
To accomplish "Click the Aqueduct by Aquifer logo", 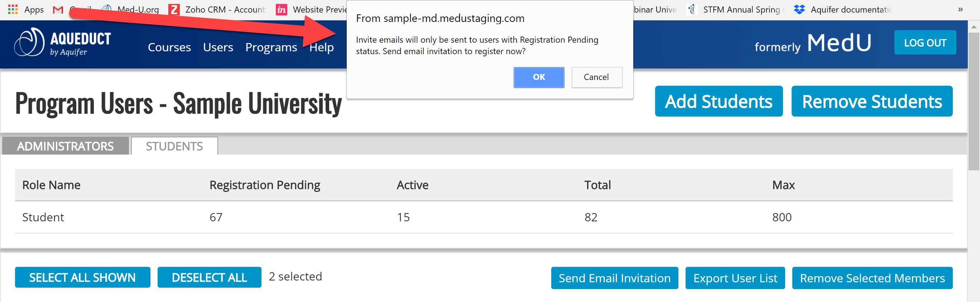I will point(63,43).
